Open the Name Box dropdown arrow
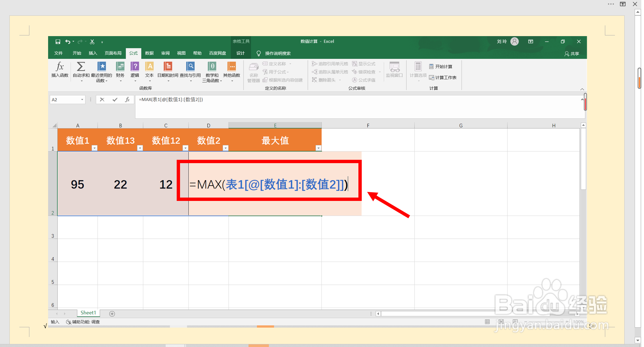644x347 pixels. coord(82,99)
